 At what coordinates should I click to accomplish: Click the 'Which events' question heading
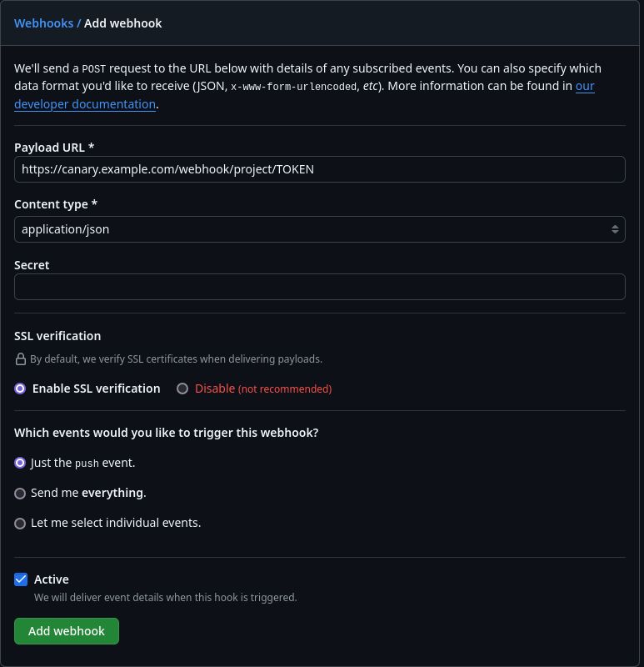[x=167, y=433]
